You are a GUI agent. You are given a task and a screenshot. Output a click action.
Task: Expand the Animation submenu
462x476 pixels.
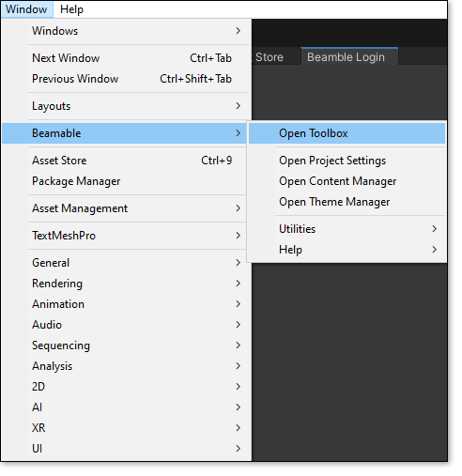(x=126, y=304)
